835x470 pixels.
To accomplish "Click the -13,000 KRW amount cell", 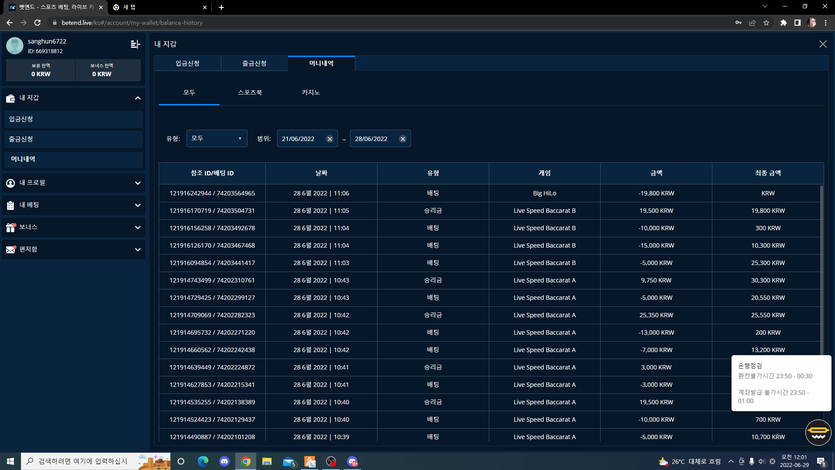I will coord(656,333).
